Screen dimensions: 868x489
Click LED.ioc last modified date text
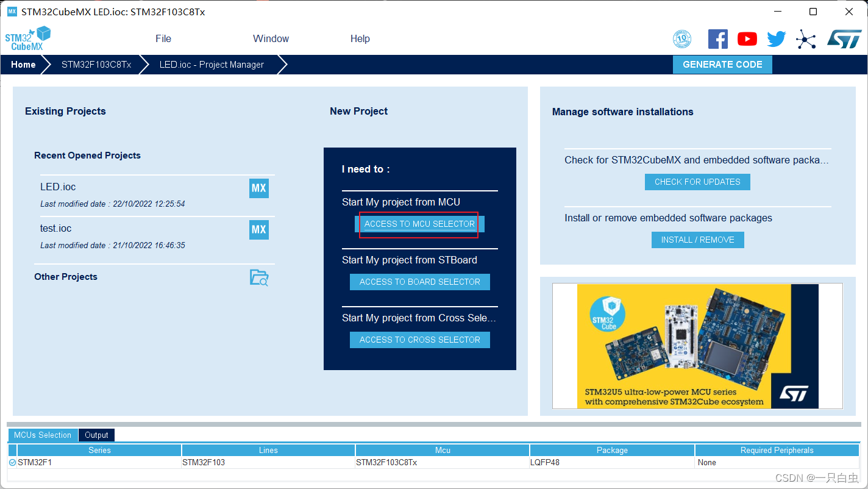[112, 204]
